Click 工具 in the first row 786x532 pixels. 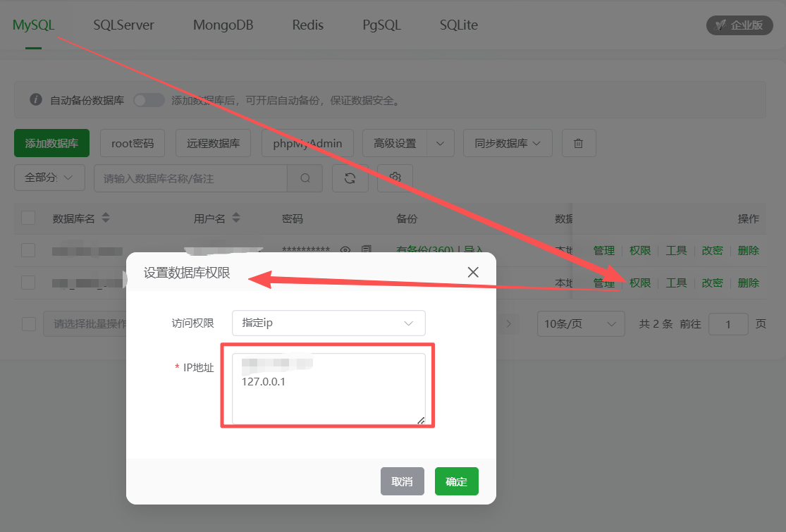(x=676, y=250)
